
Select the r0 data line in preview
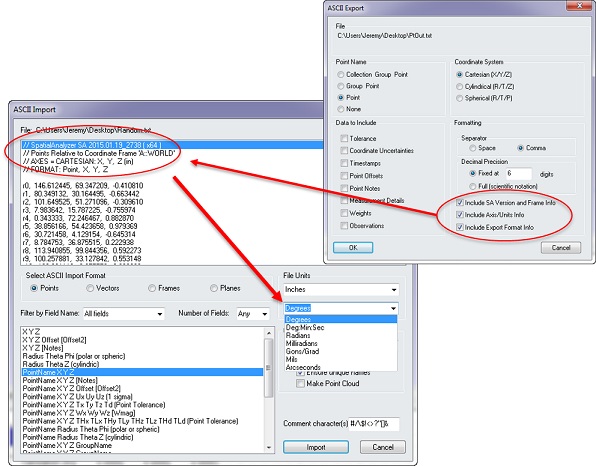(83, 186)
